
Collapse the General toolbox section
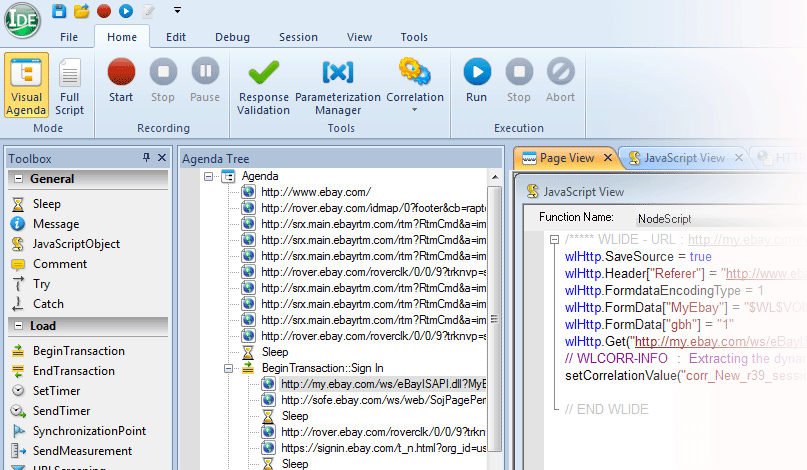click(x=17, y=179)
